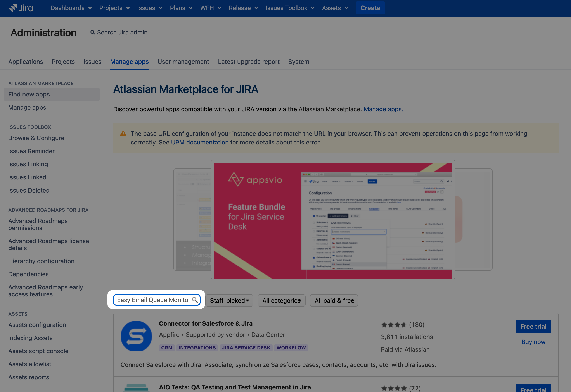This screenshot has width=571, height=392.
Task: Open the All paid & free filter dropdown
Action: [334, 301]
